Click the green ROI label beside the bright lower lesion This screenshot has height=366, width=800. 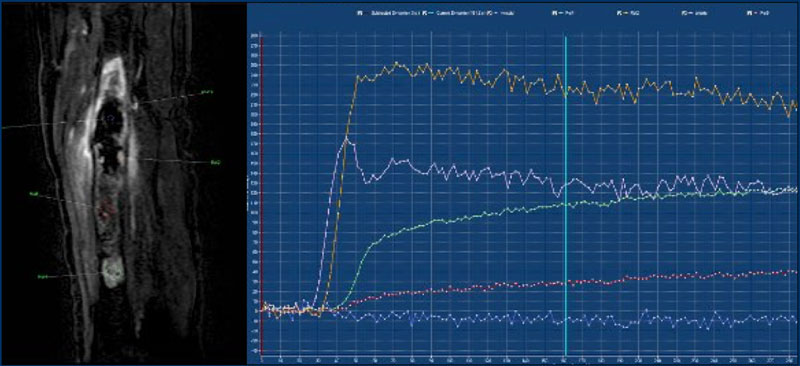43,276
